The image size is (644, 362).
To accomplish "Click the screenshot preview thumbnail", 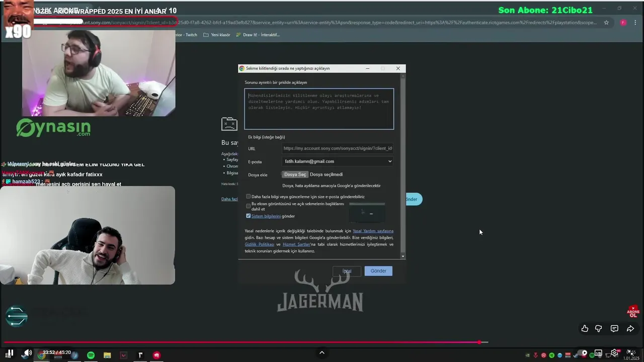I will click(367, 213).
